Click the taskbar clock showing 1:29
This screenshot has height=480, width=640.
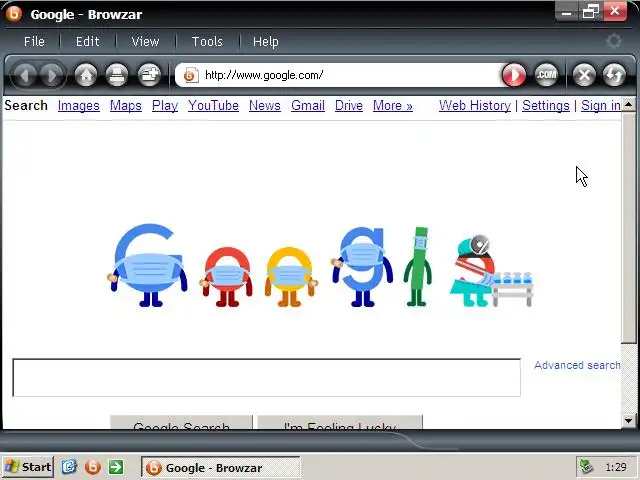616,467
